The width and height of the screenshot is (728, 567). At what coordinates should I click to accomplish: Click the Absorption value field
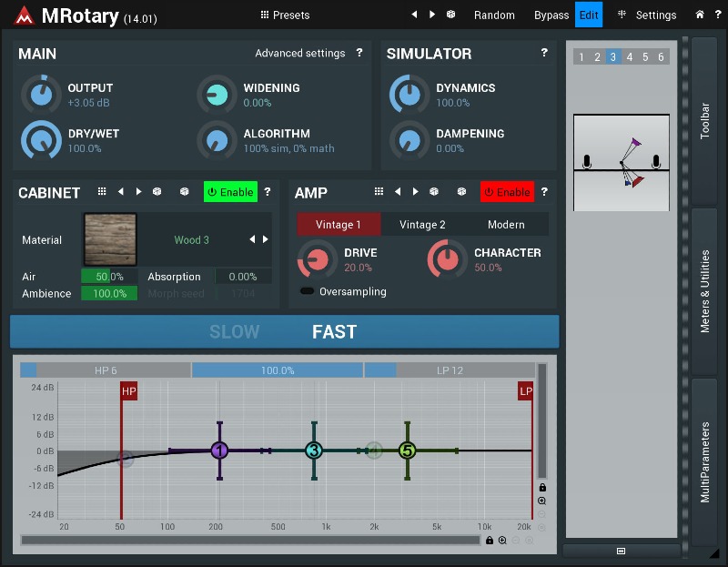243,277
